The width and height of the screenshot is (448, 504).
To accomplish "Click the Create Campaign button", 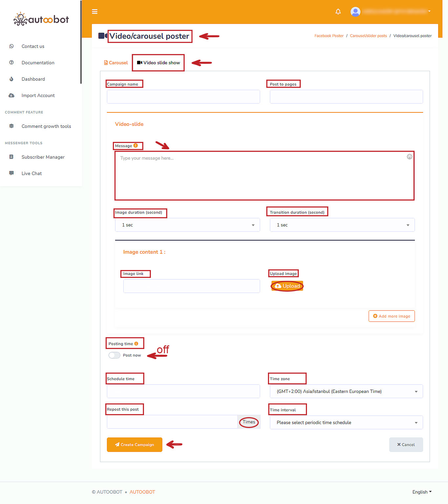I will click(x=134, y=445).
